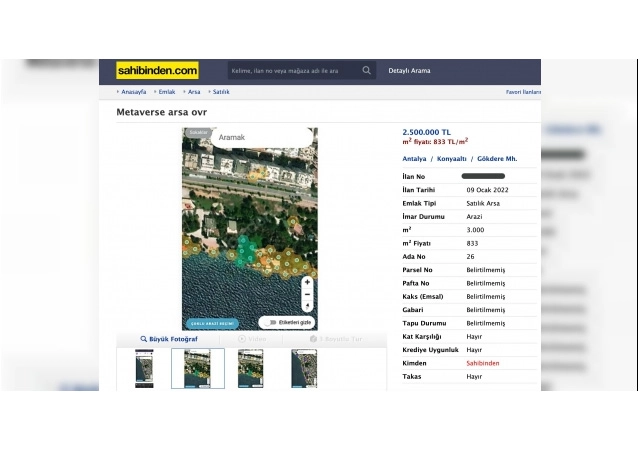Image resolution: width=640 pixels, height=450 pixels.
Task: Select the first listing thumbnail
Action: click(x=144, y=368)
